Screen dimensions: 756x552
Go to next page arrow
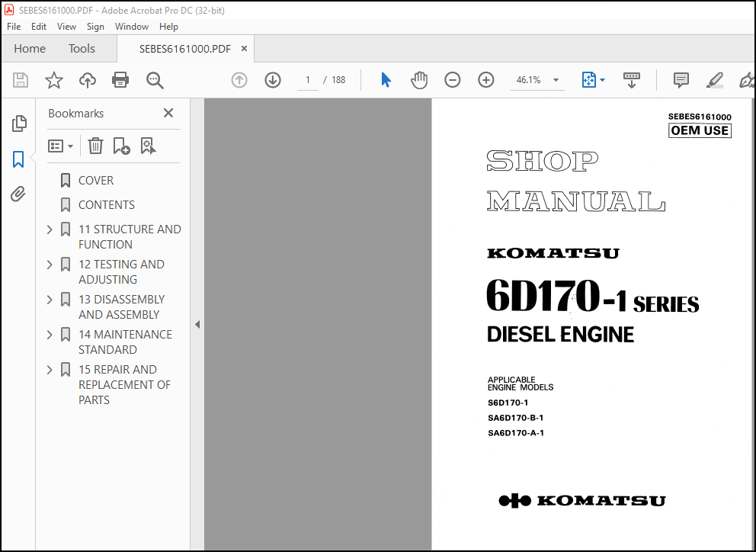pos(273,80)
